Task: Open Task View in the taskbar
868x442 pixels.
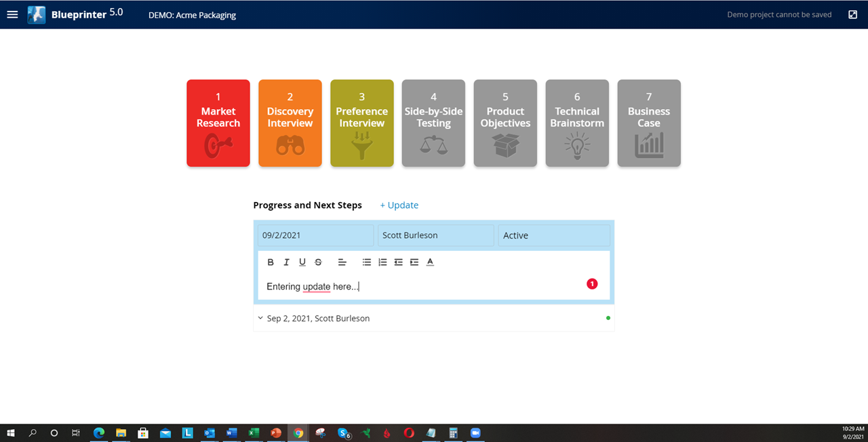Action: tap(76, 433)
